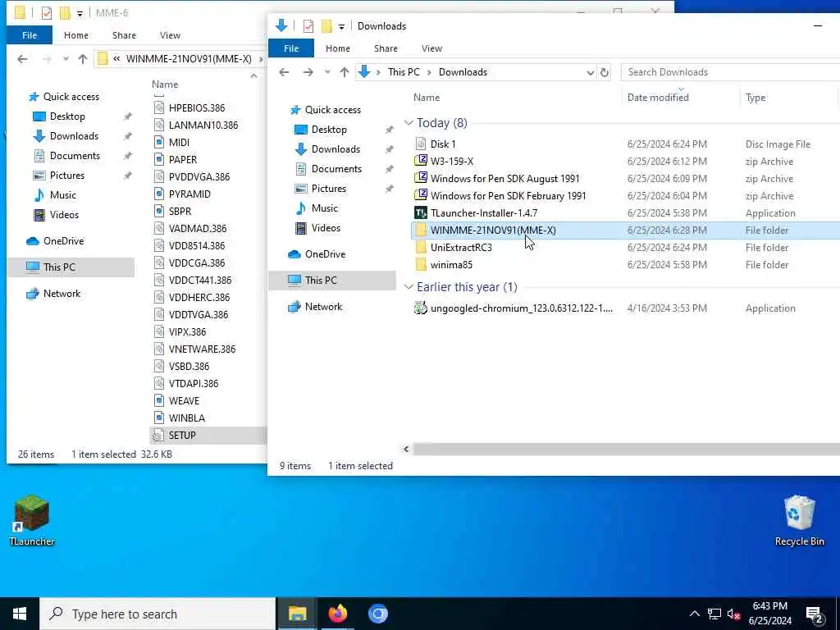Collapse the Today (8) group
The height and width of the screenshot is (630, 840).
[x=409, y=123]
